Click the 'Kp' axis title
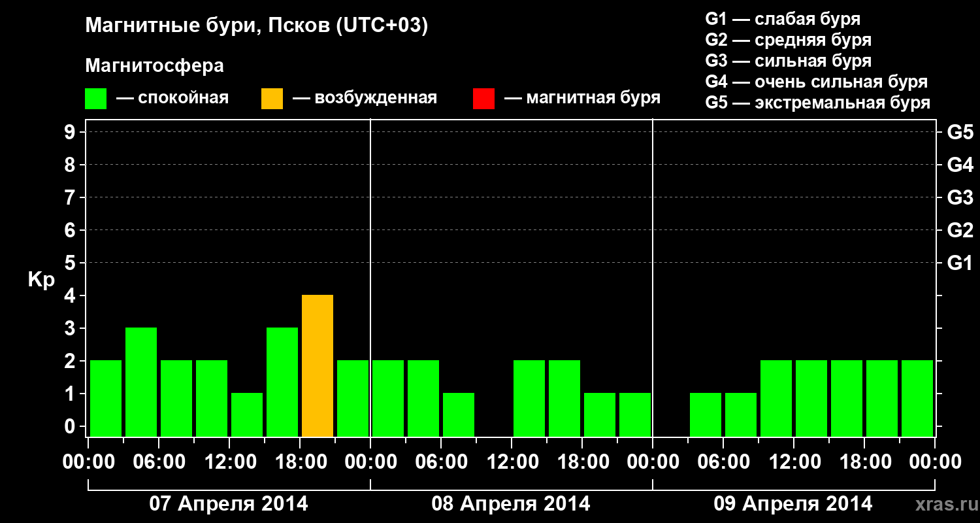980x523 pixels. pyautogui.click(x=41, y=280)
